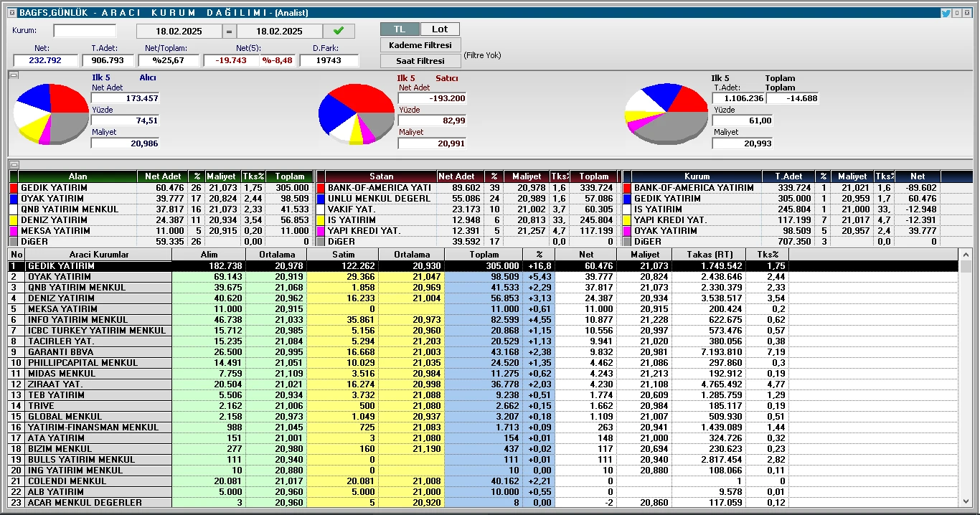980x515 pixels.
Task: Sort by Aracı Kurumlar column header
Action: 99,255
